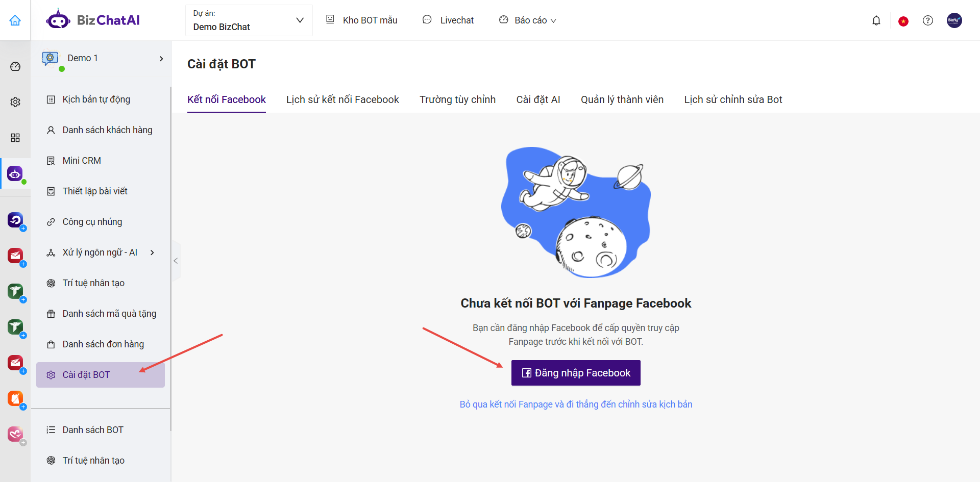Expand the Demo 1 bot selector
Image resolution: width=980 pixels, height=482 pixels.
[x=161, y=59]
